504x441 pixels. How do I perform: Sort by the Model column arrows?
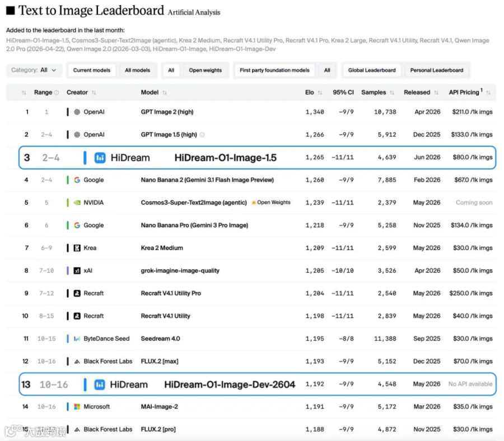click(165, 92)
